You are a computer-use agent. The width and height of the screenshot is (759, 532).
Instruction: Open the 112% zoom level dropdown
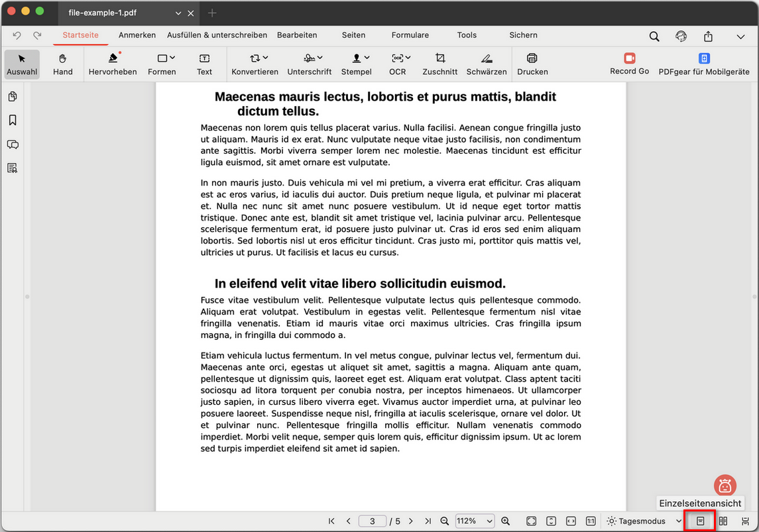tap(475, 521)
